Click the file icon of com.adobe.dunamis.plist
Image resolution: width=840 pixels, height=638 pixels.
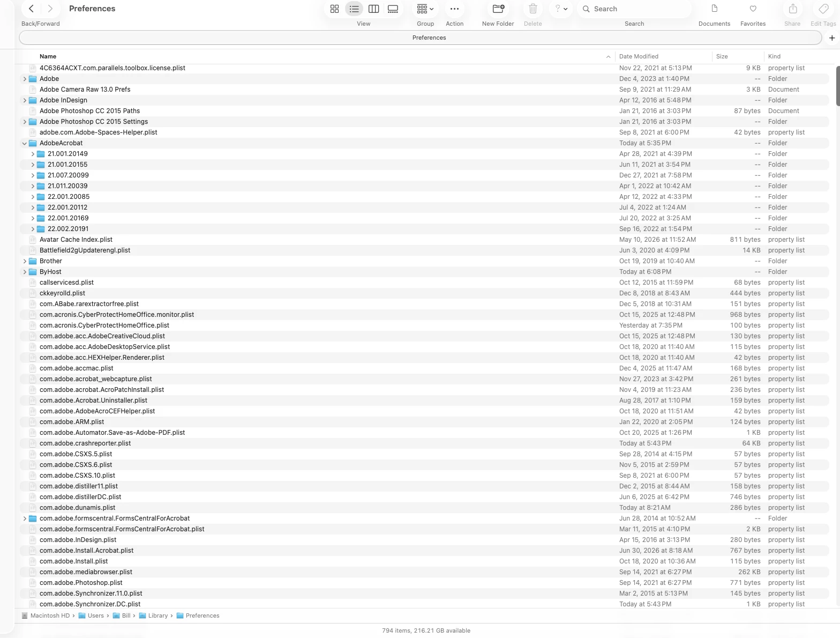pyautogui.click(x=33, y=508)
